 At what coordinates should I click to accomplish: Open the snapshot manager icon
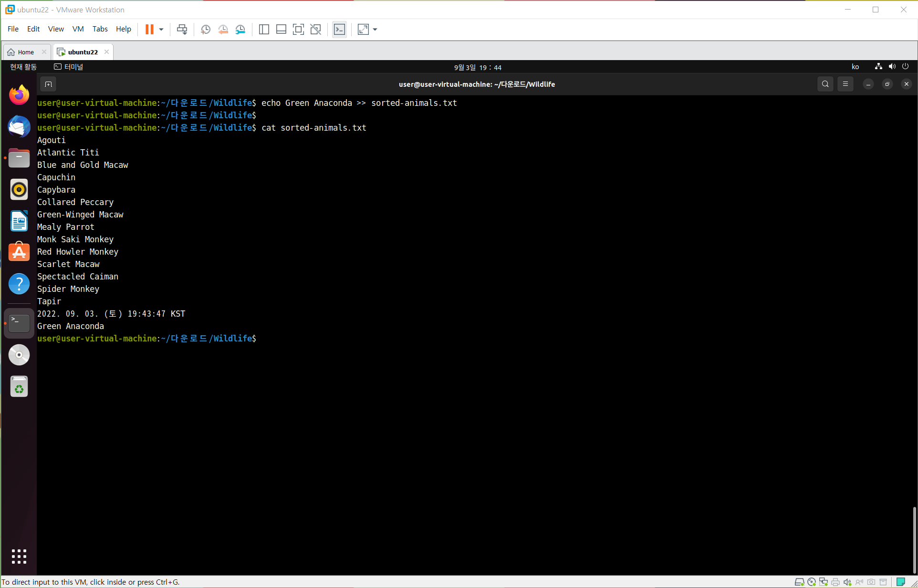pos(240,30)
